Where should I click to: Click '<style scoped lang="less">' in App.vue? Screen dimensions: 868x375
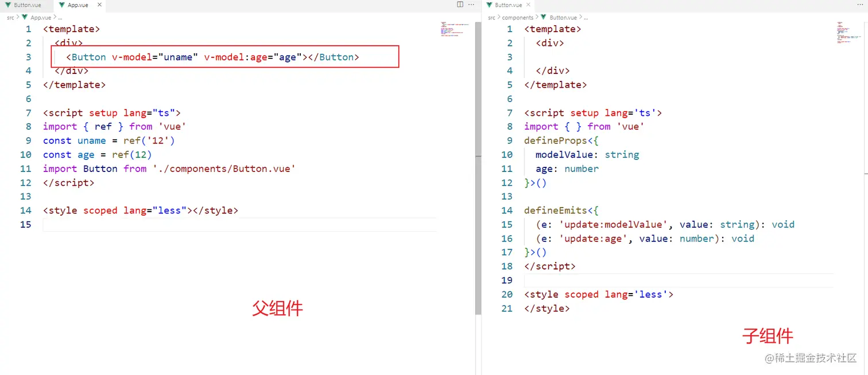pos(117,210)
